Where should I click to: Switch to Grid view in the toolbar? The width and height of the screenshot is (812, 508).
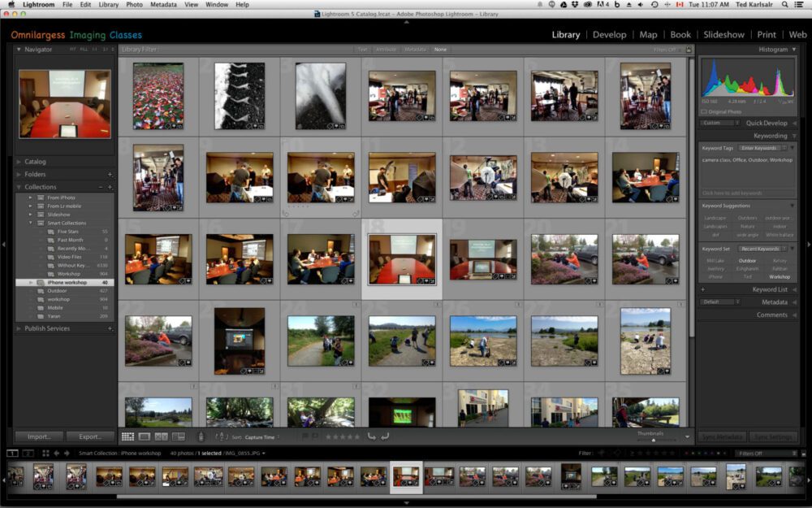tap(127, 437)
